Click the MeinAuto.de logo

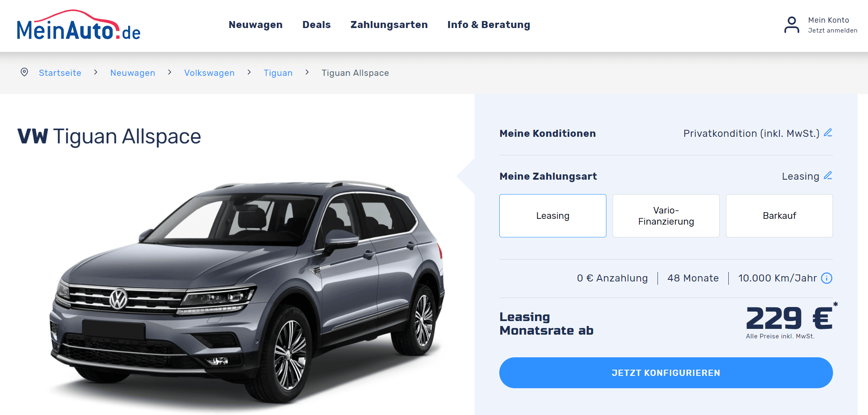[x=79, y=25]
